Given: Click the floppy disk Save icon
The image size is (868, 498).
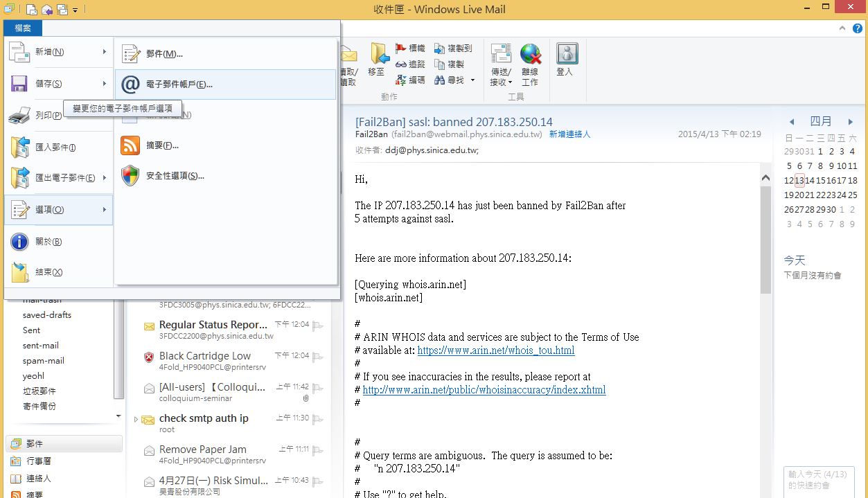Looking at the screenshot, I should [x=19, y=84].
